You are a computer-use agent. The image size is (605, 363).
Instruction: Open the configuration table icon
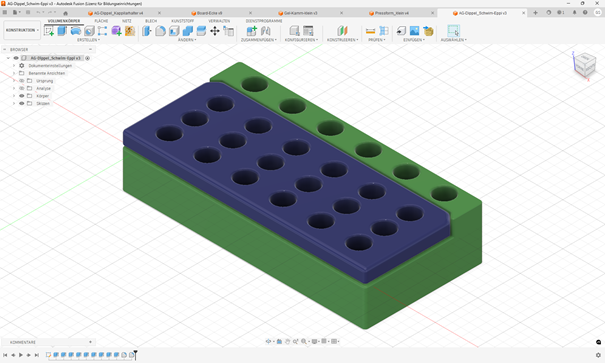pos(308,31)
